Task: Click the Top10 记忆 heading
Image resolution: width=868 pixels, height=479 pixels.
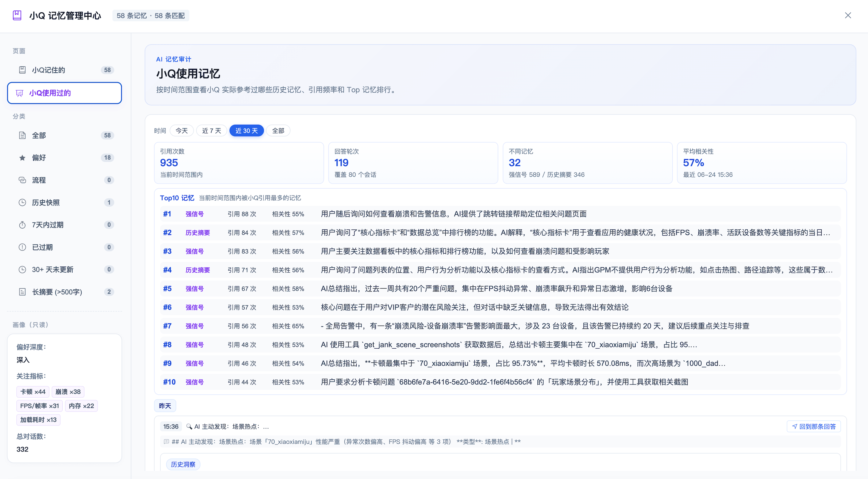Action: click(x=177, y=198)
